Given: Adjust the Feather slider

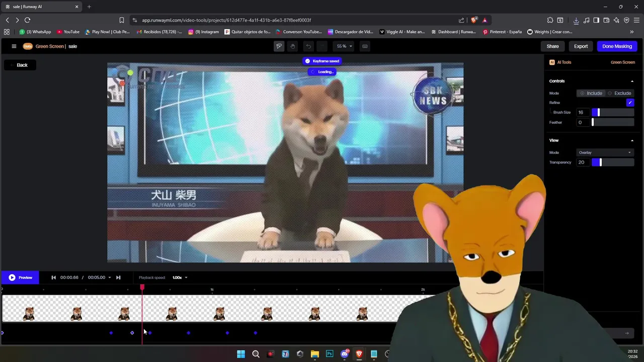Looking at the screenshot, I should point(612,122).
